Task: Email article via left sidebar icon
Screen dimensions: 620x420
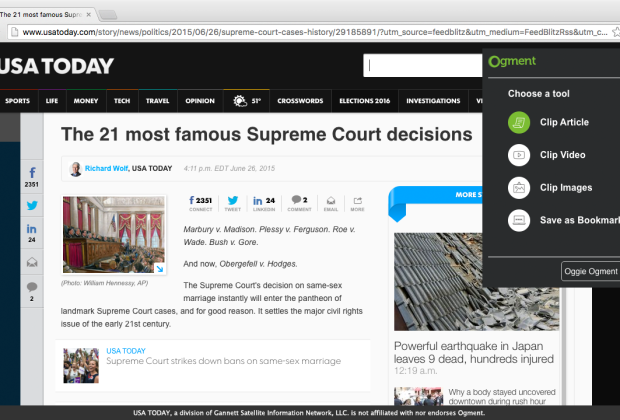Action: [32, 262]
